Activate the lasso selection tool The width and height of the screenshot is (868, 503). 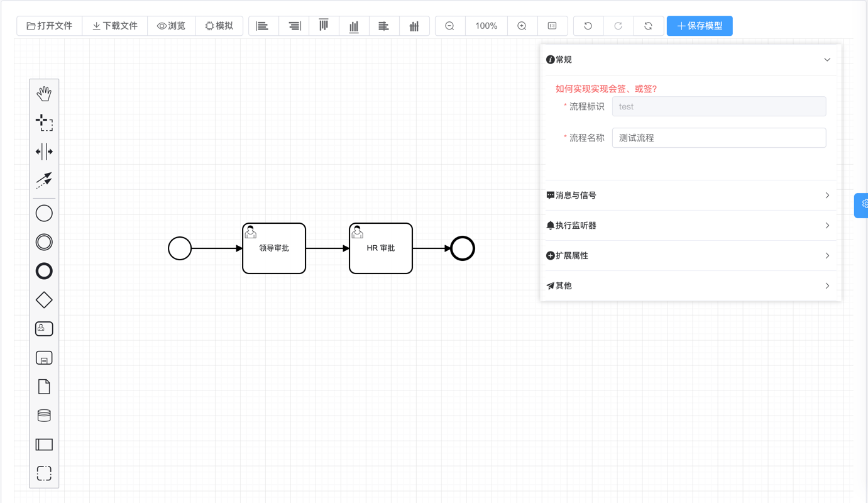(43, 122)
